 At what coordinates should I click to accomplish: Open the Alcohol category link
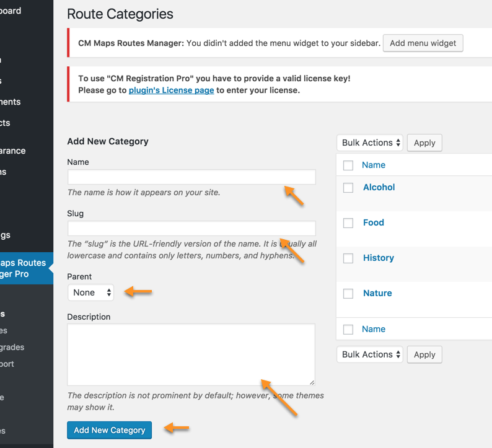379,187
